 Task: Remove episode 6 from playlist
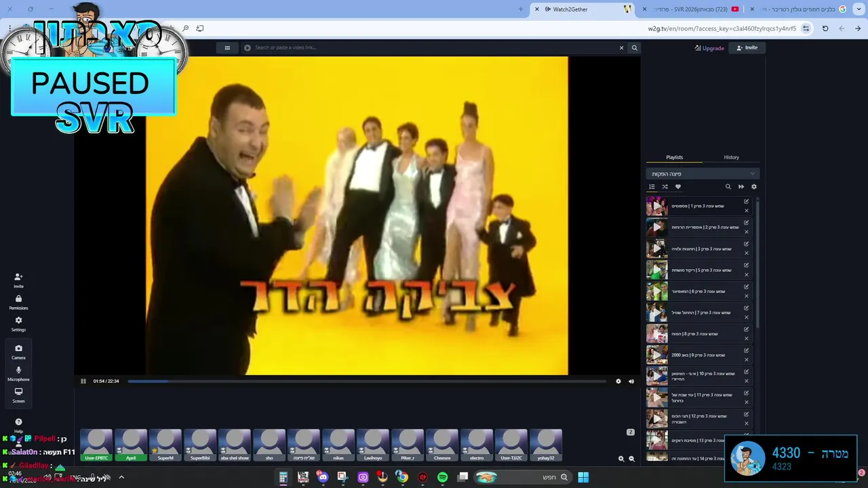click(747, 296)
